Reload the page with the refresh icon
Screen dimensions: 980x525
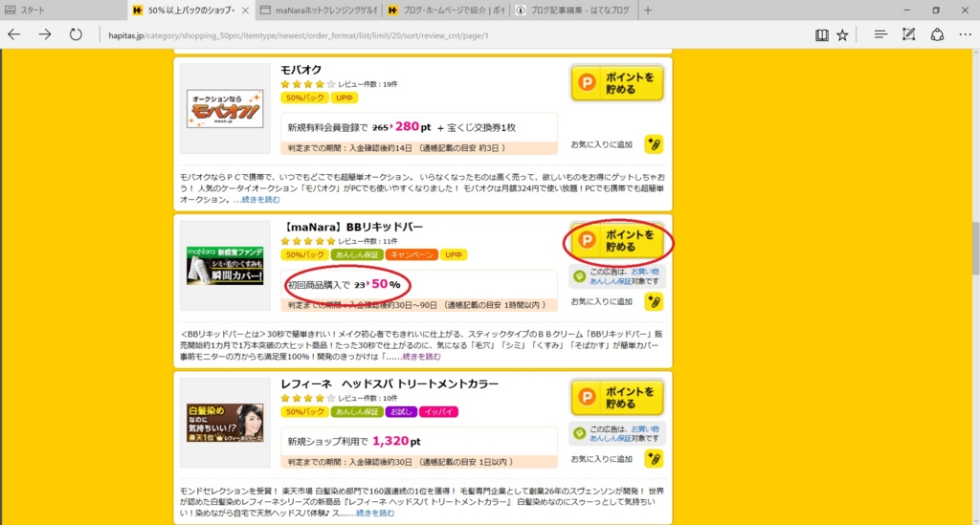click(x=76, y=35)
